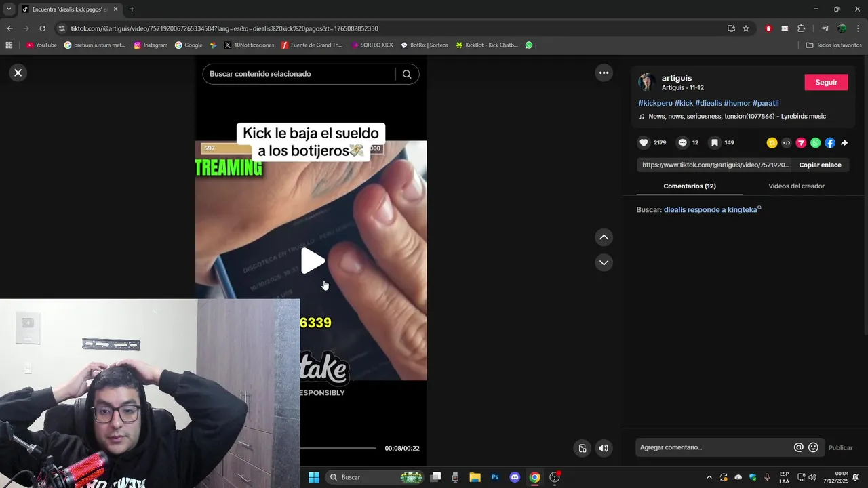This screenshot has width=868, height=488.
Task: Open the YouTube bookmark
Action: [x=41, y=45]
